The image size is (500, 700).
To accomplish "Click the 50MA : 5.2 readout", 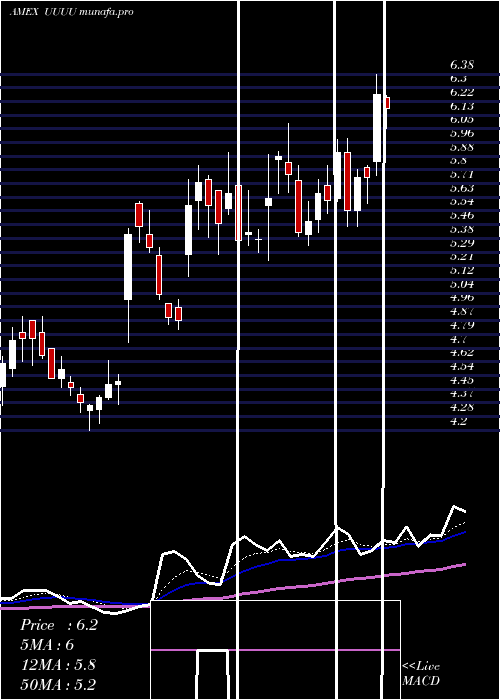I will tap(58, 685).
